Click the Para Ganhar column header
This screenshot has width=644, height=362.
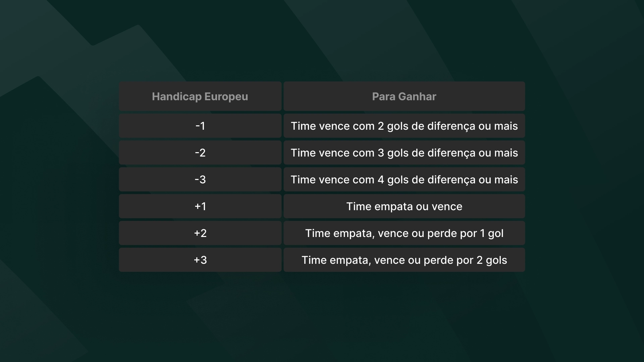404,97
